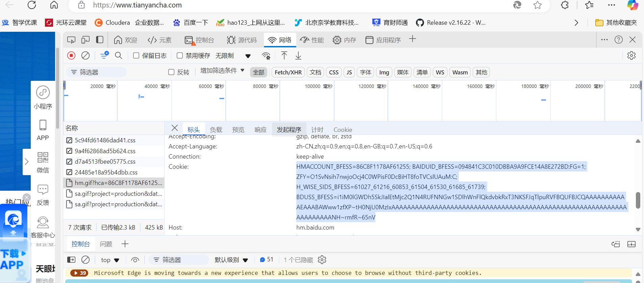
Task: Open the 控制台 DevTools tab
Action: point(200,40)
